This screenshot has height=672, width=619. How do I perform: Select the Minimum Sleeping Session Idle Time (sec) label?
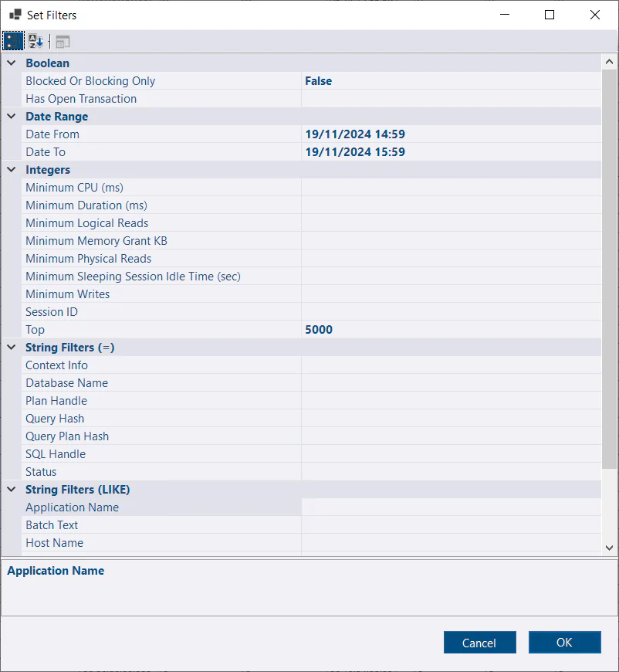coord(133,277)
